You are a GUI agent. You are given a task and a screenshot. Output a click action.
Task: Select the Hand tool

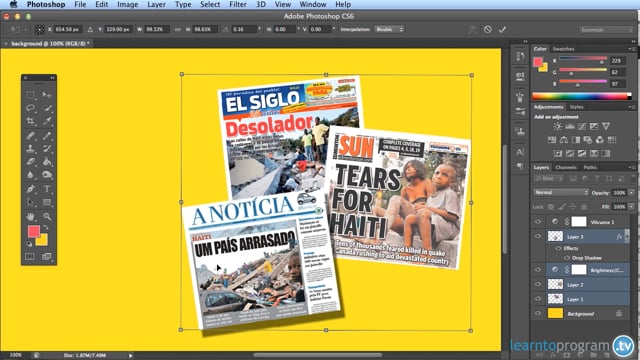(31, 216)
